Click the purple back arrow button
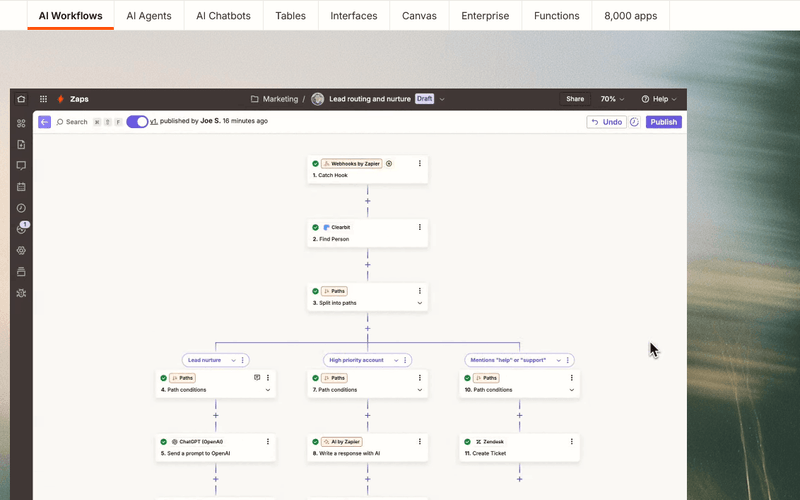 click(x=44, y=122)
